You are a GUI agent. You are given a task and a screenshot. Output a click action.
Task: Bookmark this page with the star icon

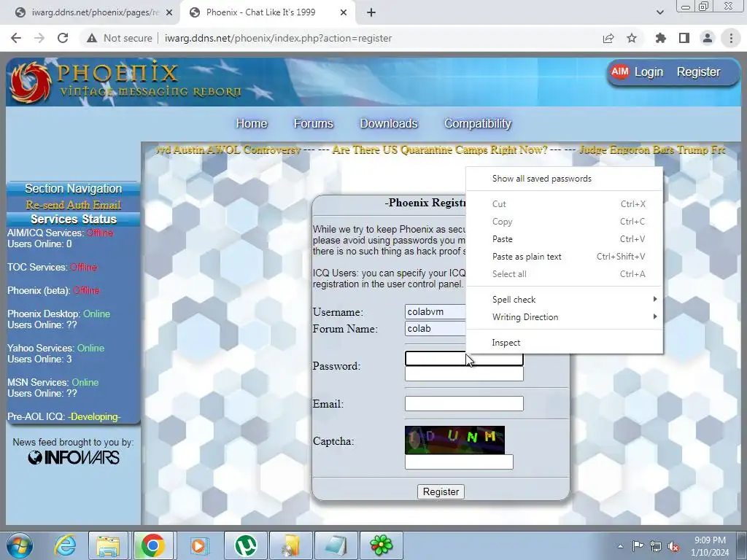click(x=631, y=38)
